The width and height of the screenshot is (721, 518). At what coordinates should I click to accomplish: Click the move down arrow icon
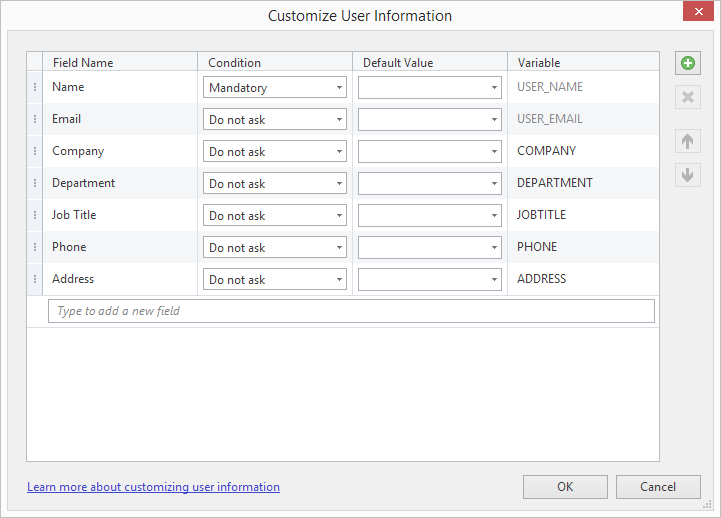pos(688,175)
